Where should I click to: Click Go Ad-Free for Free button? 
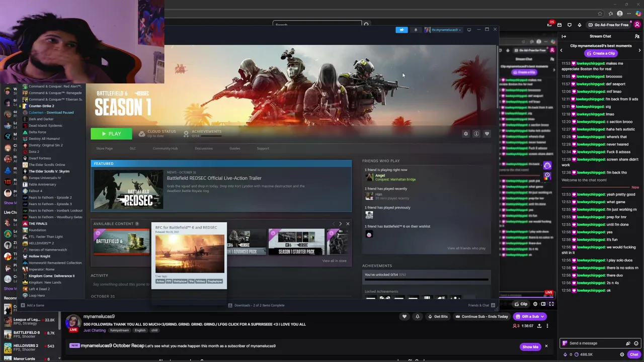(x=608, y=25)
